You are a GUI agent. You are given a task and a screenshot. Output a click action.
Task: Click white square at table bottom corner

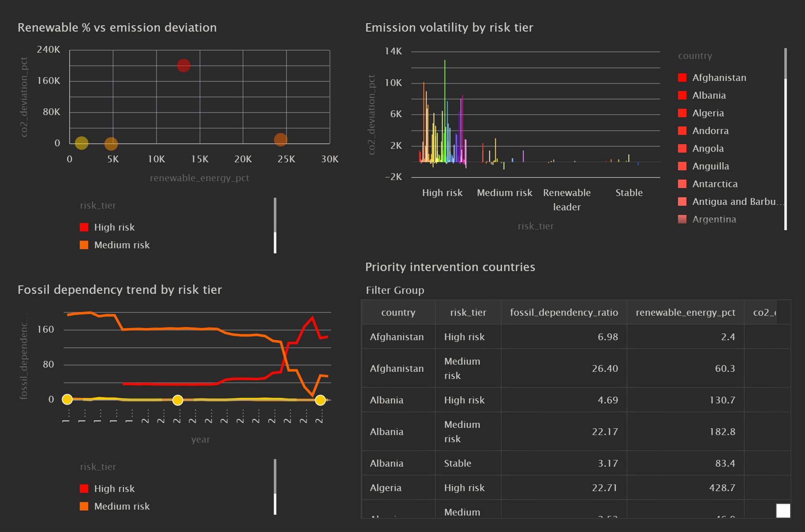pos(783,511)
